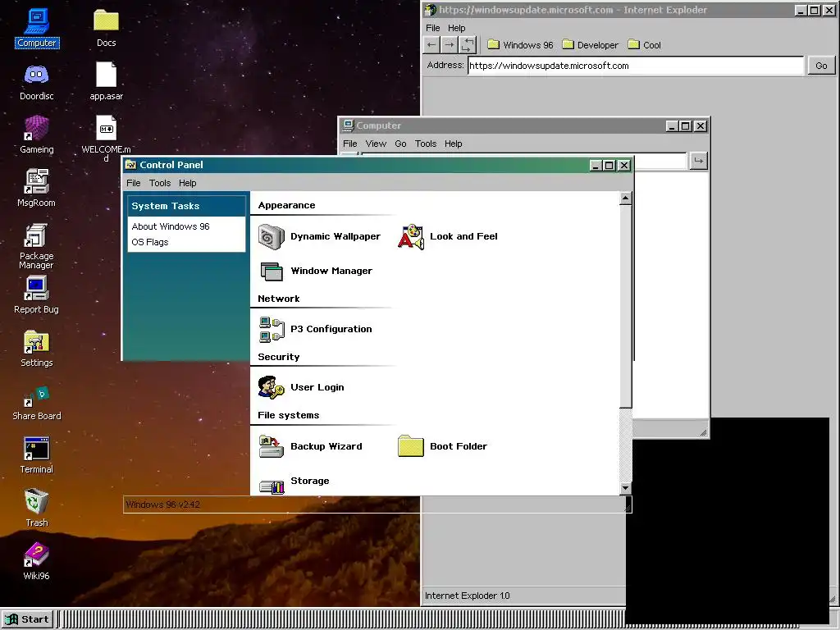
Task: Open Look and Feel settings
Action: pyautogui.click(x=448, y=237)
